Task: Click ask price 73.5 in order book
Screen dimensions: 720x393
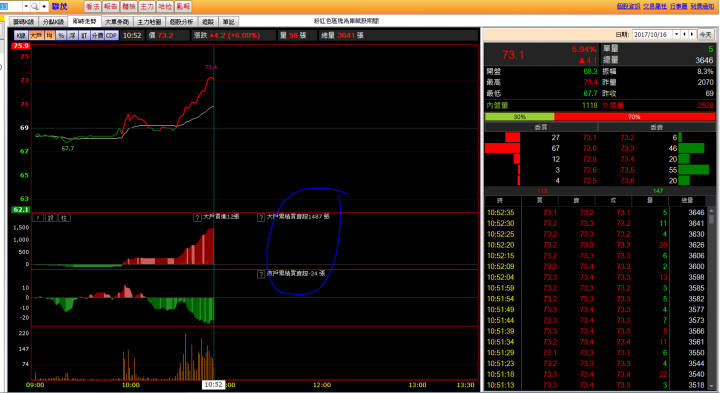Action: coord(627,170)
